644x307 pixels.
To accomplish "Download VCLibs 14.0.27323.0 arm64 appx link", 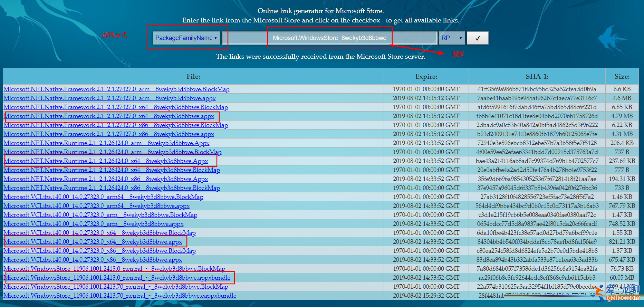I will [x=97, y=206].
